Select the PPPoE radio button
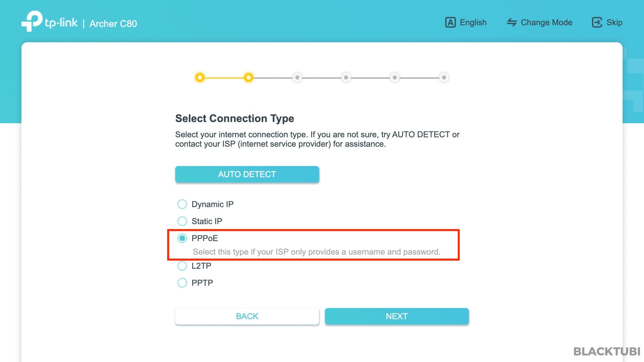The height and width of the screenshot is (362, 644). (x=182, y=238)
